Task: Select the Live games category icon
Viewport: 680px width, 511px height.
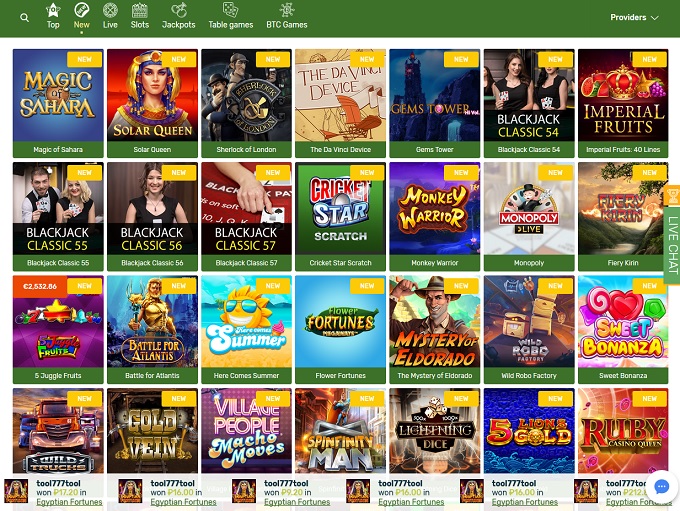Action: 110,15
